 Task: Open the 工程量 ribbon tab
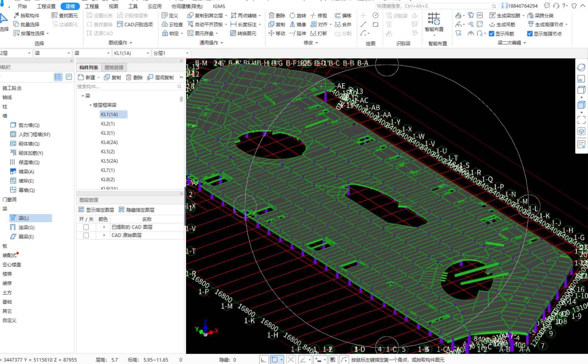(92, 6)
